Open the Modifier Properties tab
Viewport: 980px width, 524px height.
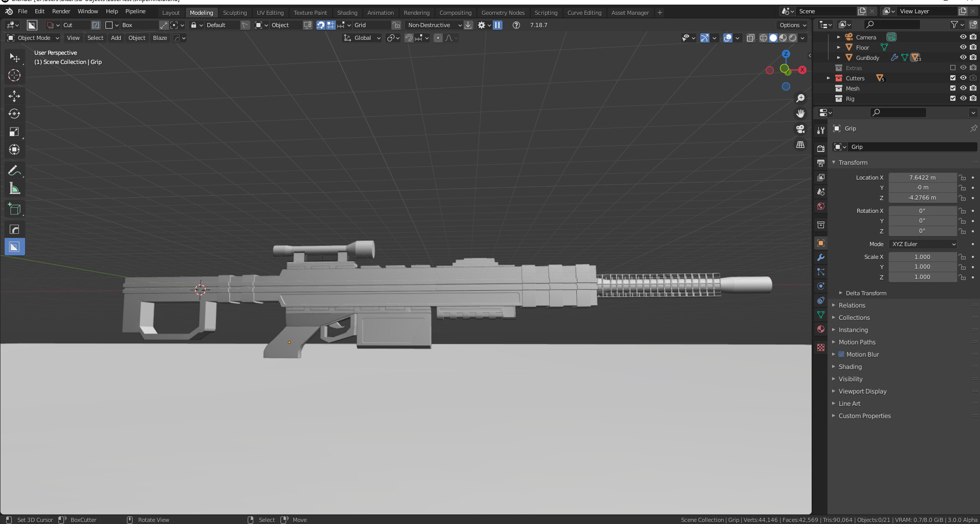point(820,257)
